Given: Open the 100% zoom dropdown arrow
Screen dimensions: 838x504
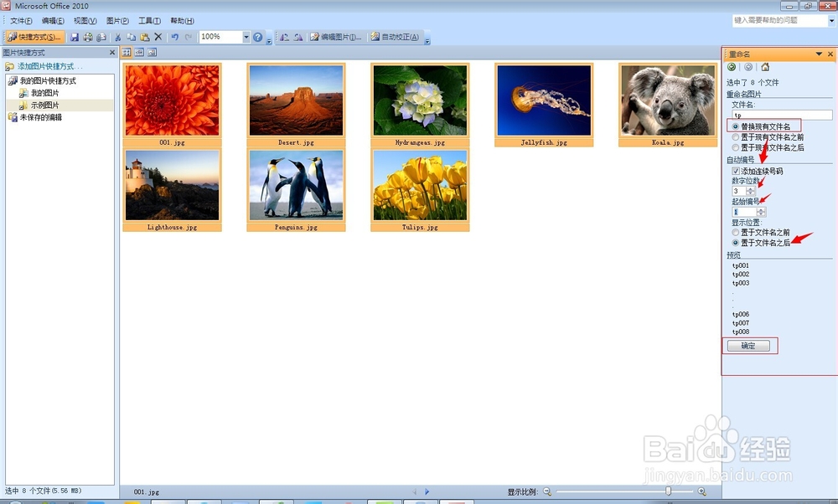Looking at the screenshot, I should 246,37.
